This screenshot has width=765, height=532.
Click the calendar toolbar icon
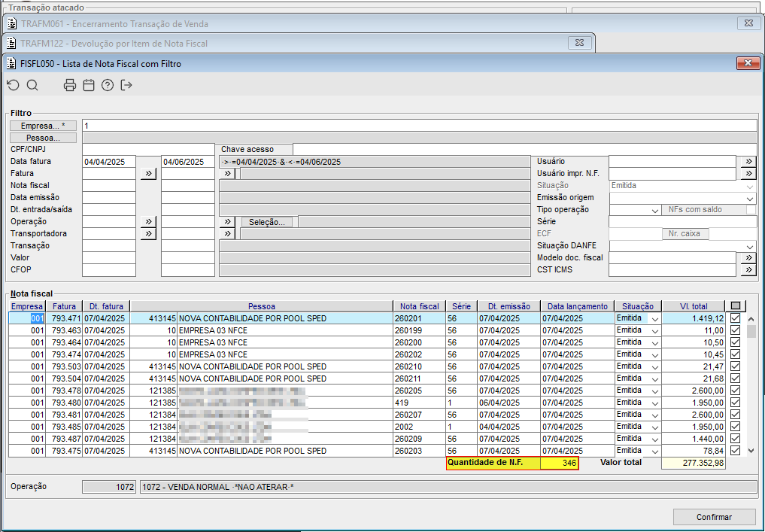89,86
